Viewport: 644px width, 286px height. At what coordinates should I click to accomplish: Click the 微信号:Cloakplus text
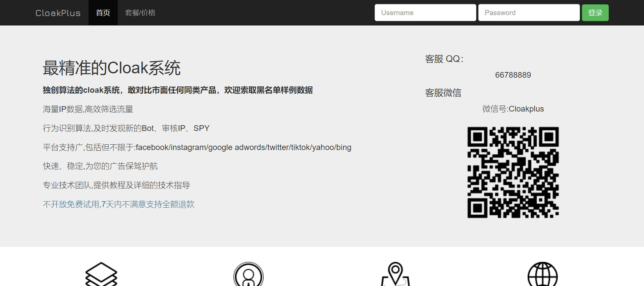[x=513, y=109]
